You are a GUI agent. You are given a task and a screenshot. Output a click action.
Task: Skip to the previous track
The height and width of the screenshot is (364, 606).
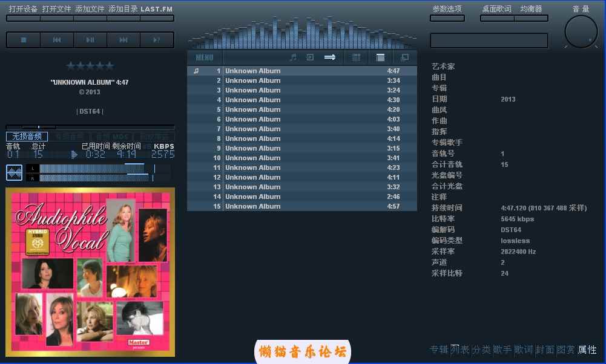pyautogui.click(x=57, y=40)
